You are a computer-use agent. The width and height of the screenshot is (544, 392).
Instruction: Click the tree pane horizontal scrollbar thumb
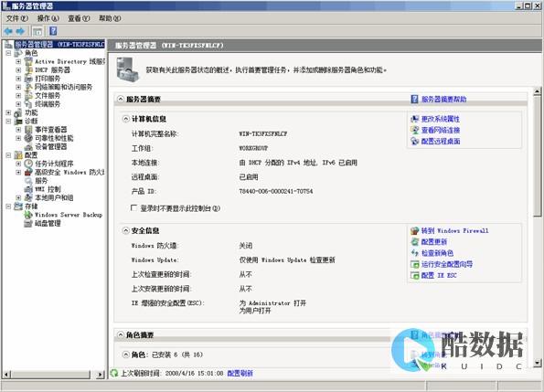pos(50,375)
